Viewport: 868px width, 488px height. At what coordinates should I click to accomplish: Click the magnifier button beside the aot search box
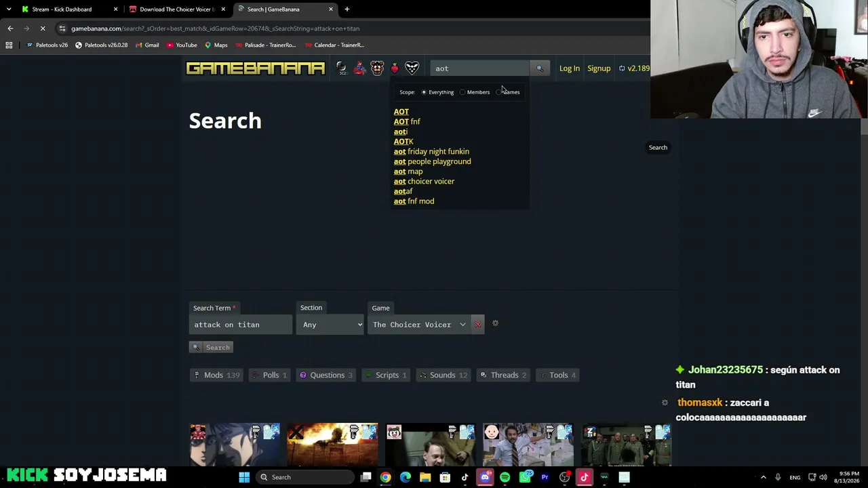tap(540, 68)
